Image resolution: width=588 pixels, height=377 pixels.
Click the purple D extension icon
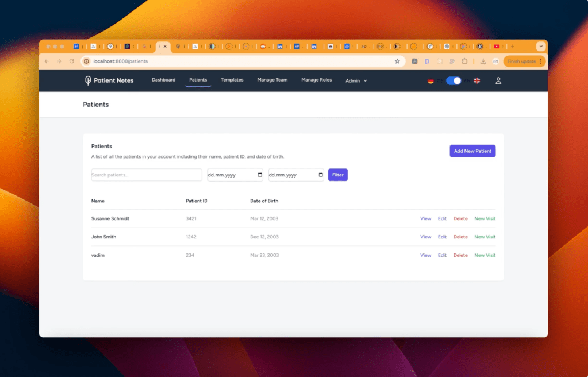tap(426, 61)
